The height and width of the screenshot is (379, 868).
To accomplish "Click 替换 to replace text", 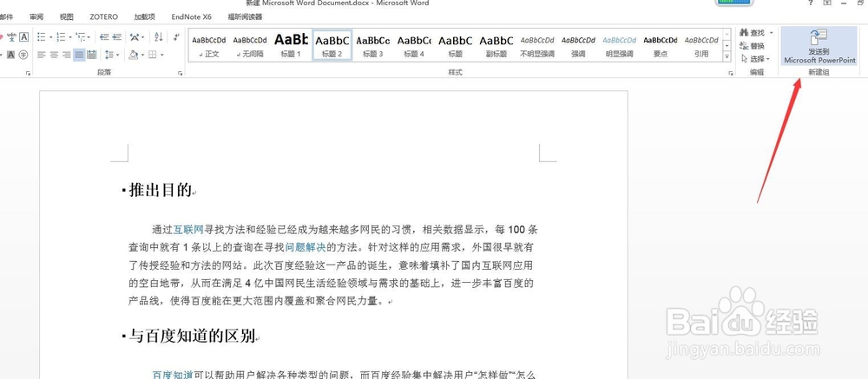I will [x=753, y=46].
